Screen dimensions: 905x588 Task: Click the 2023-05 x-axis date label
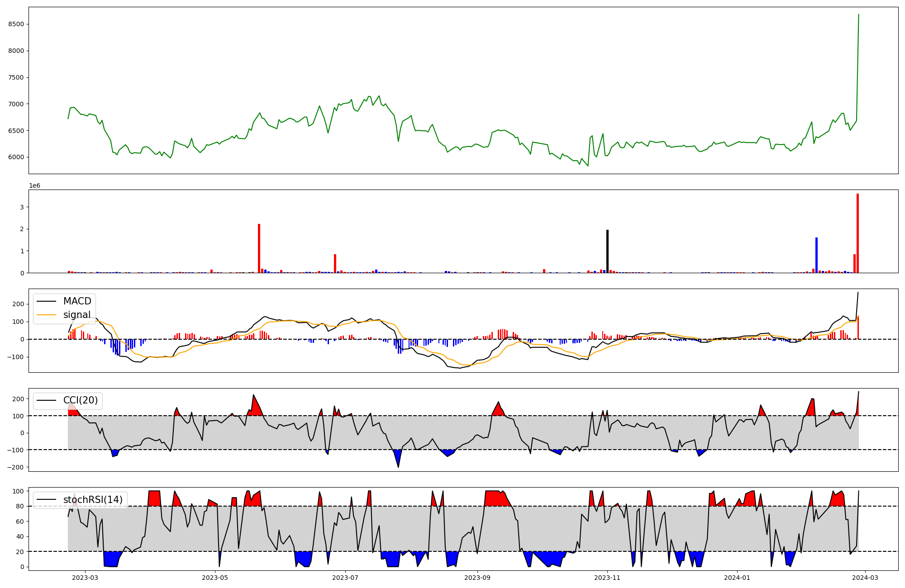(x=215, y=578)
